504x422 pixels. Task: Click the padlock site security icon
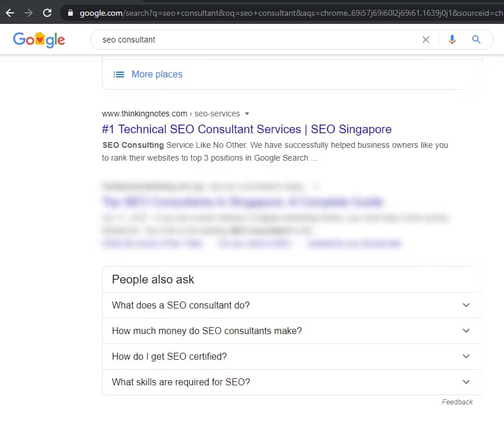71,13
